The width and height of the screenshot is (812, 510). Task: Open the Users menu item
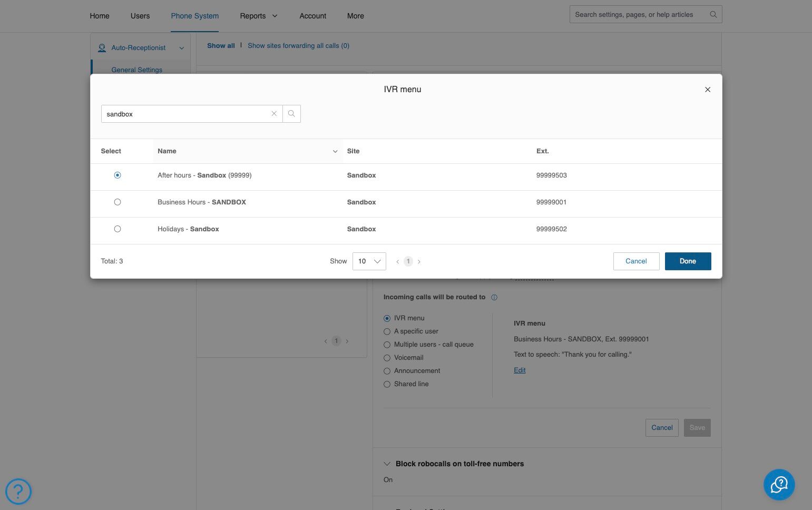pyautogui.click(x=140, y=16)
